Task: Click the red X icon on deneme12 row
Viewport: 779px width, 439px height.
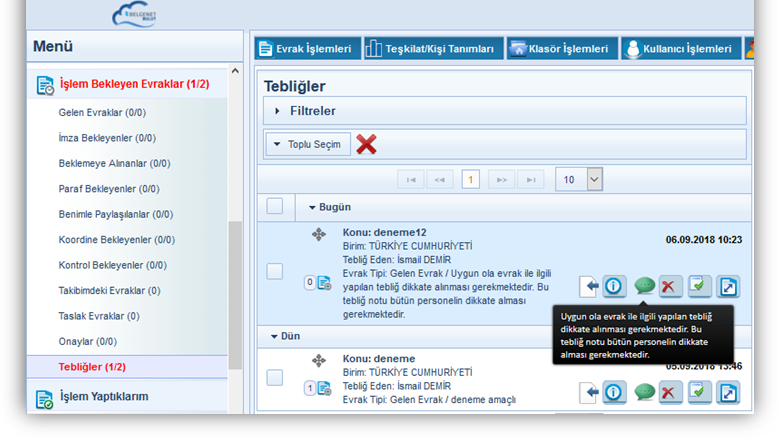Action: [670, 286]
